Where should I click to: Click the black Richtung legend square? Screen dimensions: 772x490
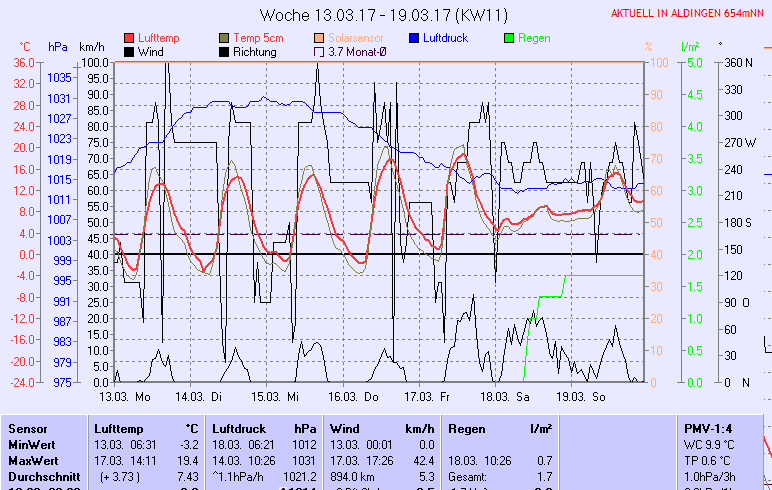[x=224, y=52]
